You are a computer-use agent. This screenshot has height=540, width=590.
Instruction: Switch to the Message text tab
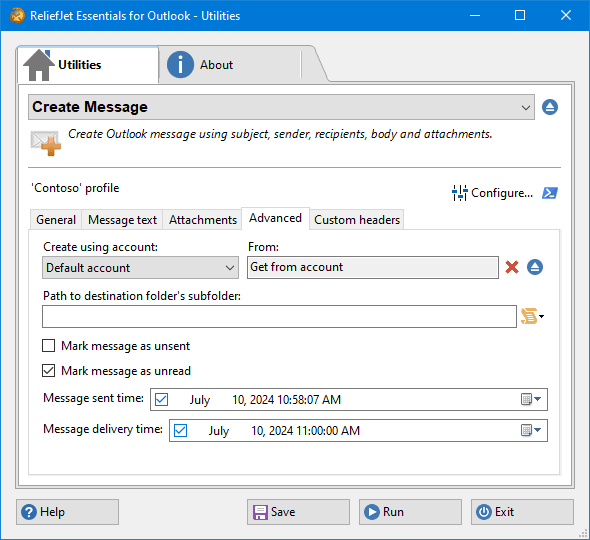tap(122, 220)
